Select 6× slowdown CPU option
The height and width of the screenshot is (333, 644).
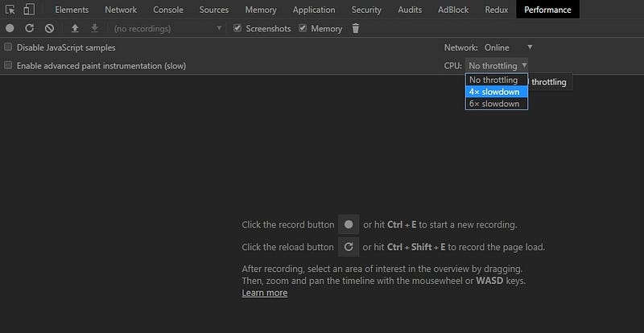coord(496,104)
